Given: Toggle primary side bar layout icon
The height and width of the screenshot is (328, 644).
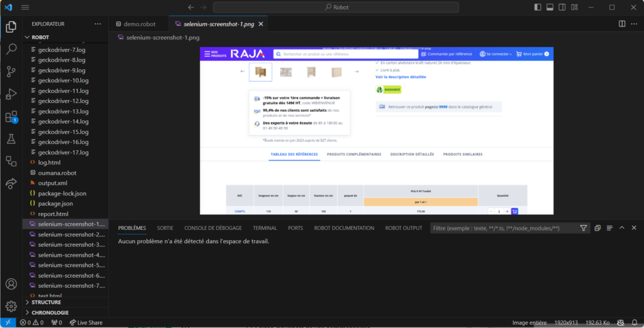Looking at the screenshot, I should (x=538, y=8).
